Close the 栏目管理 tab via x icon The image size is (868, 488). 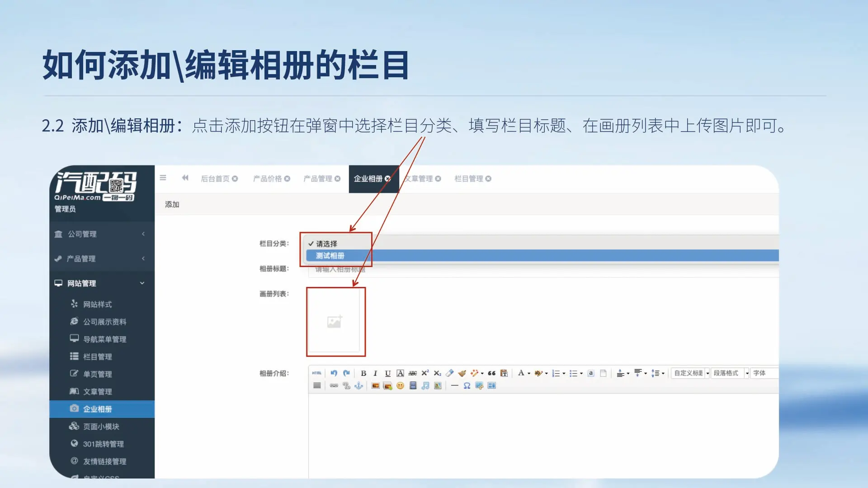(488, 178)
